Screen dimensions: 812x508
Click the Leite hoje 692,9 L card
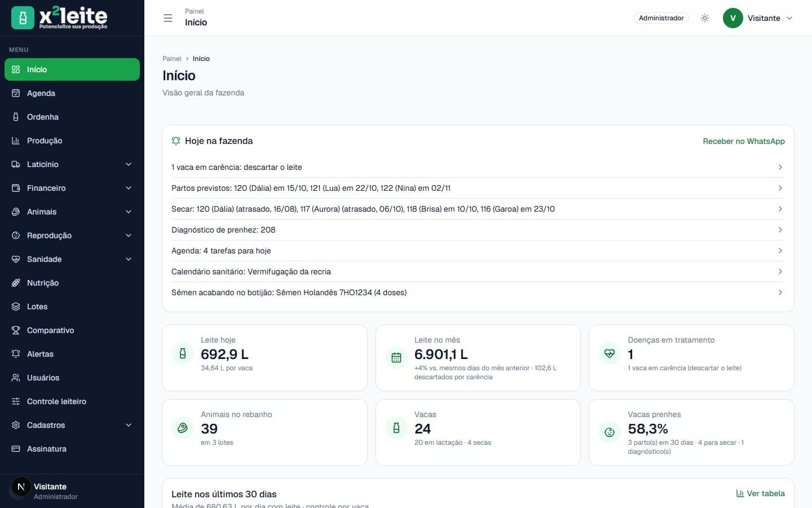(264, 358)
